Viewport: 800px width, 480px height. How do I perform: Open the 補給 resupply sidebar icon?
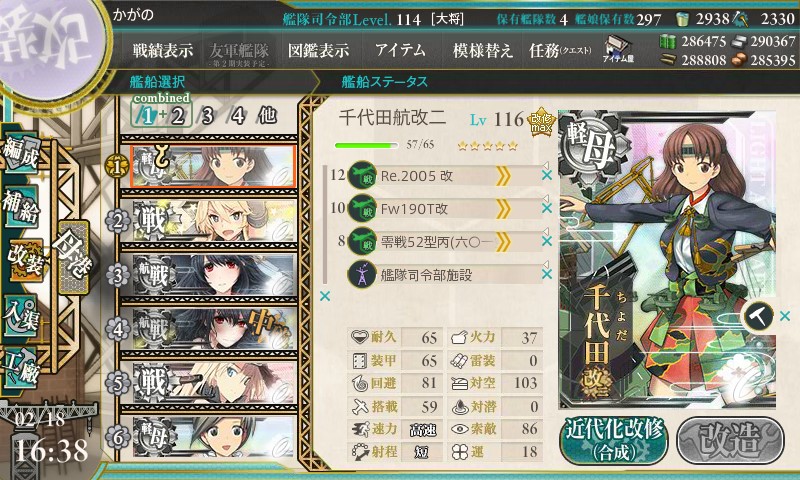pos(21,207)
